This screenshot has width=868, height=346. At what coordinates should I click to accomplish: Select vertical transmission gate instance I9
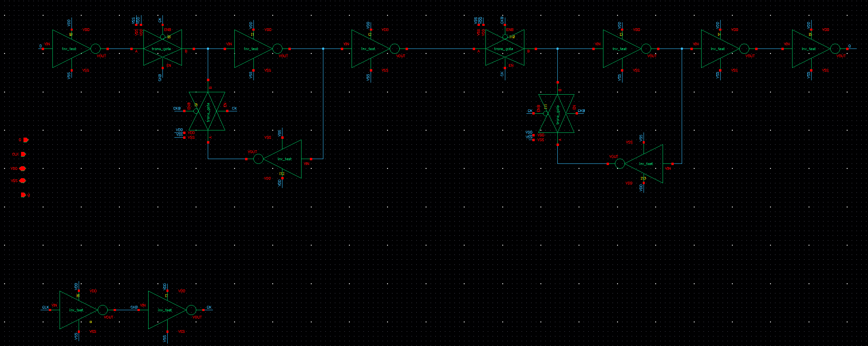click(207, 111)
